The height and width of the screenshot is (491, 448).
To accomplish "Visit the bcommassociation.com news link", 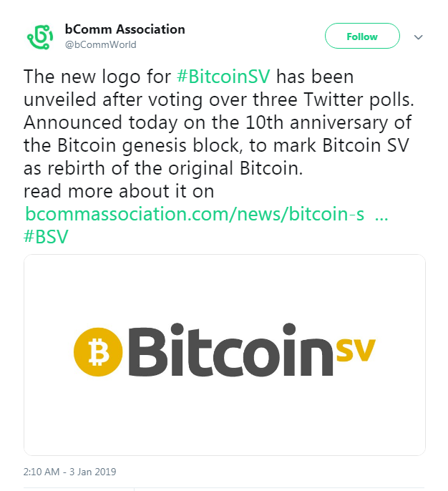I will [195, 214].
